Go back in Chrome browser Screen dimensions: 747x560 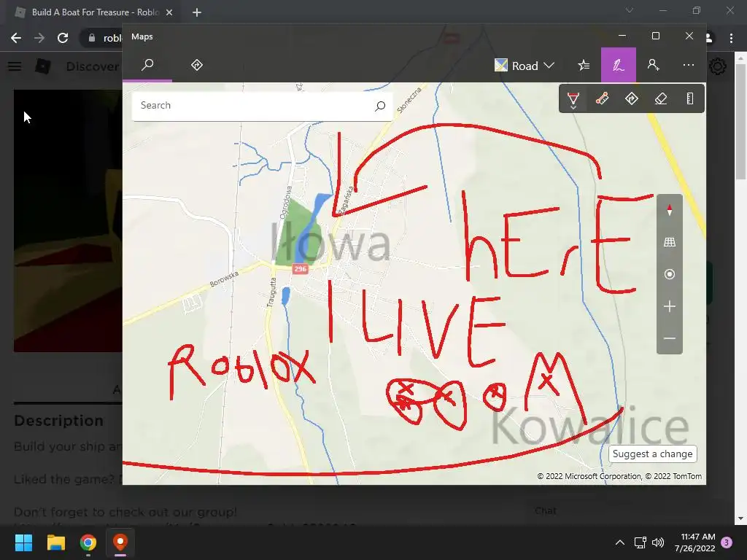click(x=16, y=38)
